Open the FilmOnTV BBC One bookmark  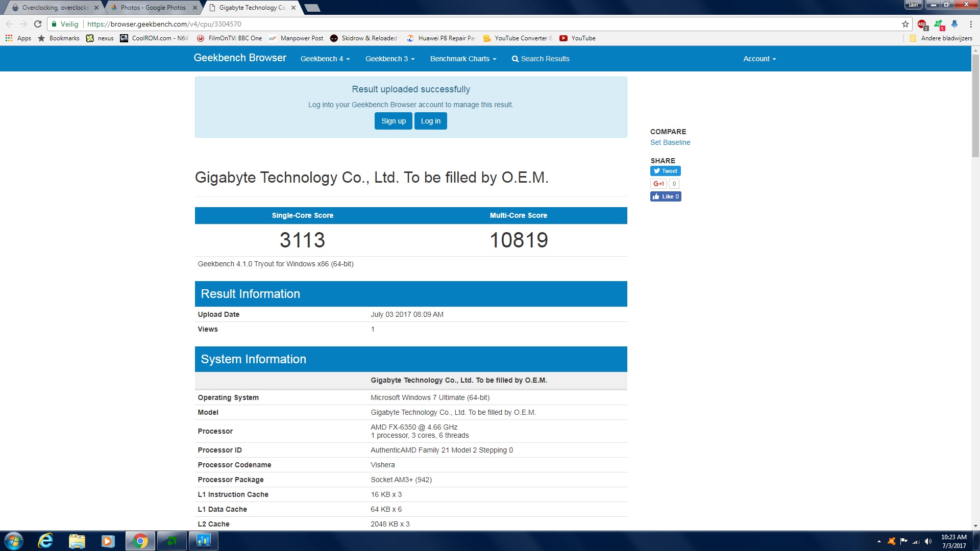[x=229, y=38]
